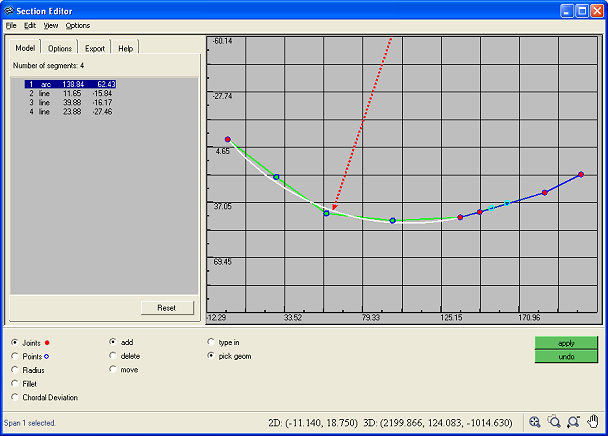
Task: Select the arc segment row
Action: 70,84
